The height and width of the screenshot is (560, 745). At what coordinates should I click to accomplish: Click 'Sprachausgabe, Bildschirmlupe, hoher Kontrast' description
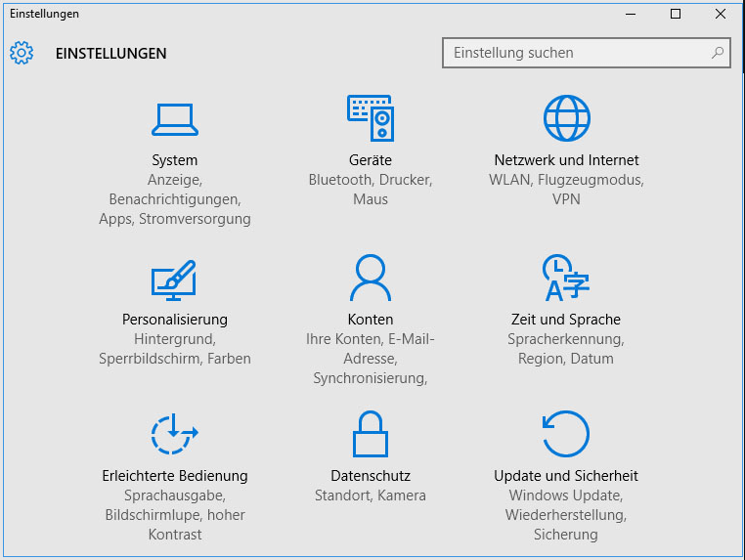click(x=175, y=515)
